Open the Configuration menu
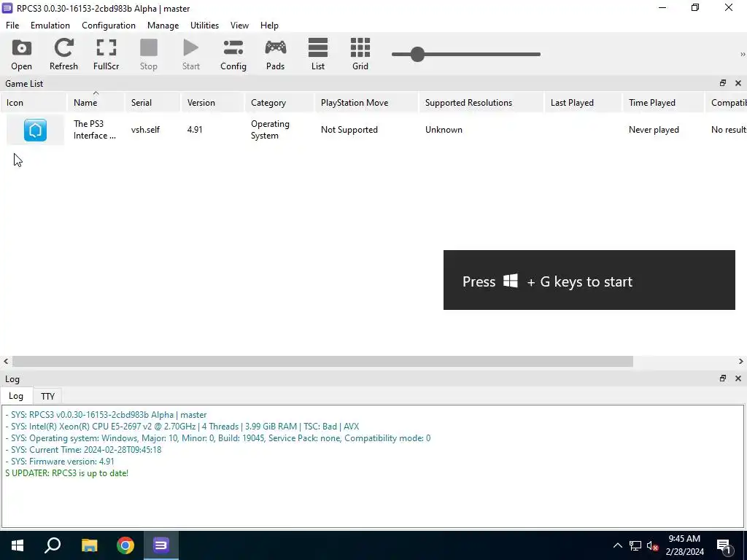 pyautogui.click(x=109, y=26)
